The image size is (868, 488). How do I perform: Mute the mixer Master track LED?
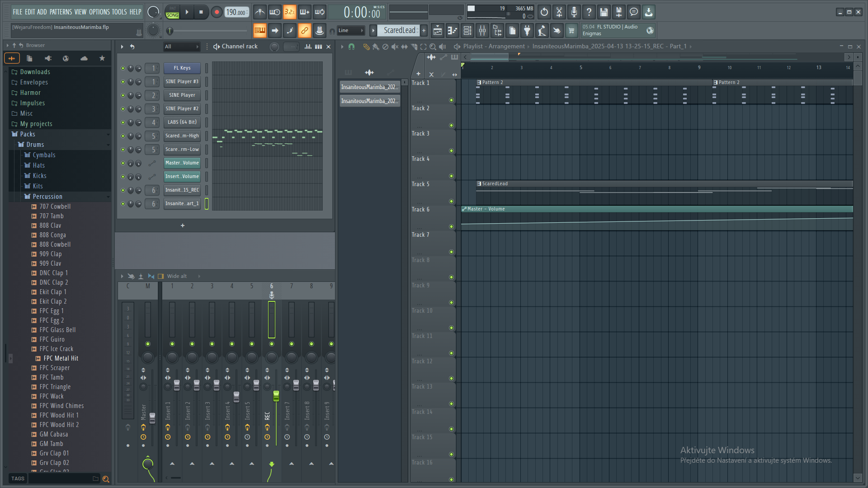(148, 344)
